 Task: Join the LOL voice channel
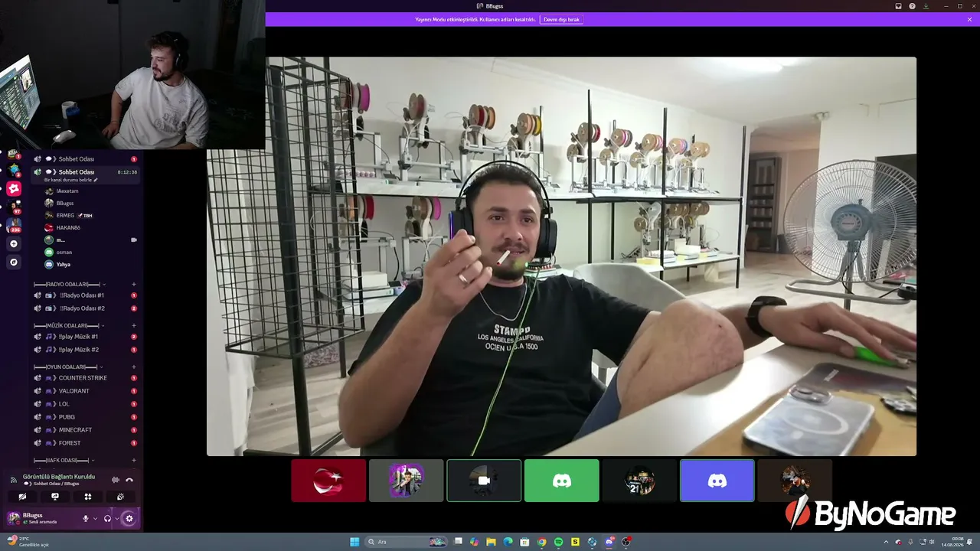(85, 404)
